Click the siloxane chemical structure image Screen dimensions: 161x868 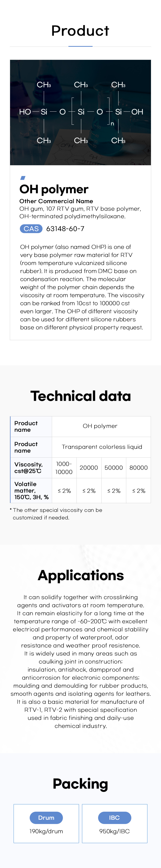(80, 112)
